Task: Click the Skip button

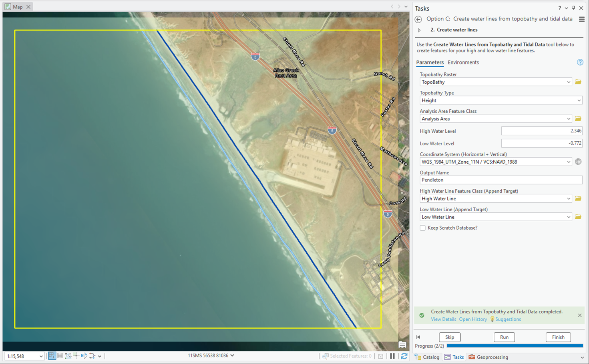Action: (450, 337)
